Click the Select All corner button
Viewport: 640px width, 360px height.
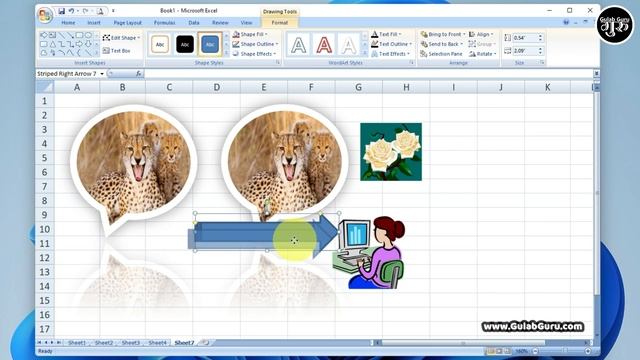click(45, 87)
